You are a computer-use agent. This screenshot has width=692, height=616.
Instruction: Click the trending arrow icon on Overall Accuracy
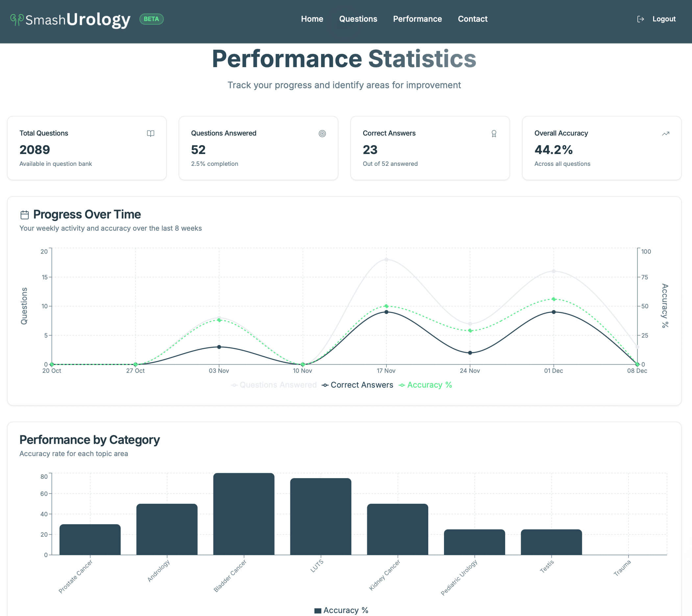pyautogui.click(x=665, y=133)
